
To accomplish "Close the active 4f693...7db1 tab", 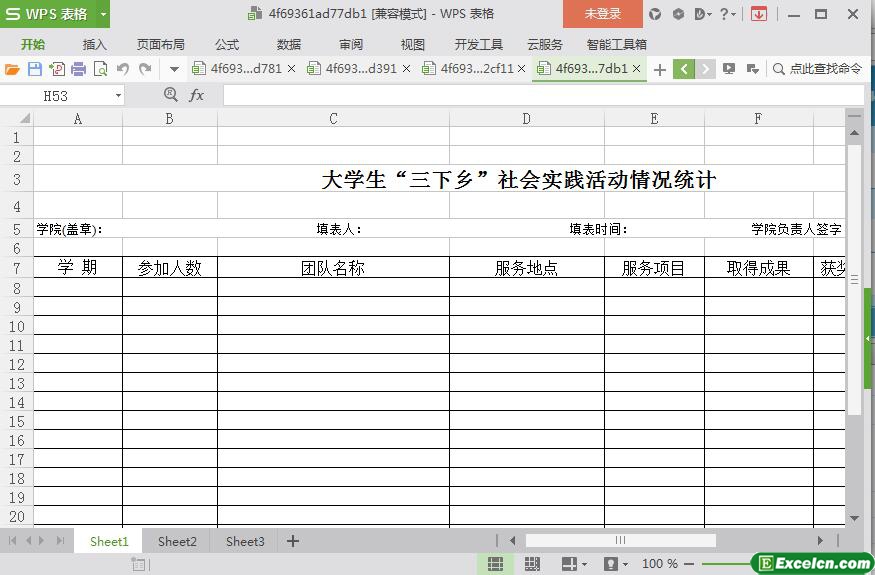I will pyautogui.click(x=636, y=69).
